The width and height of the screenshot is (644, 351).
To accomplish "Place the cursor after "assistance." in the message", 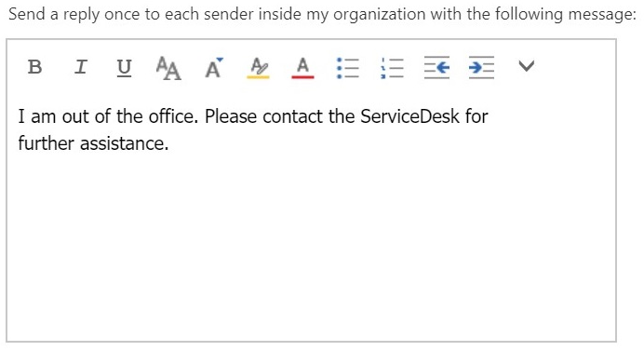I will 169,144.
